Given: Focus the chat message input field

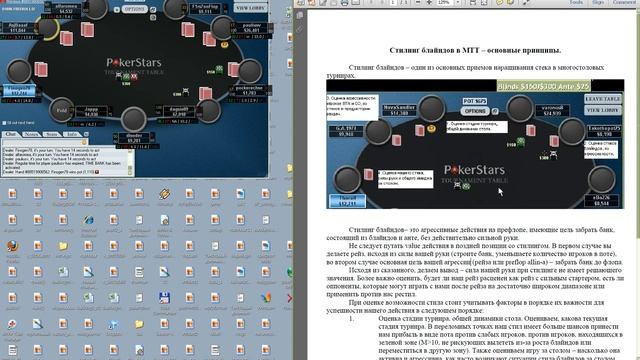Looking at the screenshot, I should (x=41, y=142).
